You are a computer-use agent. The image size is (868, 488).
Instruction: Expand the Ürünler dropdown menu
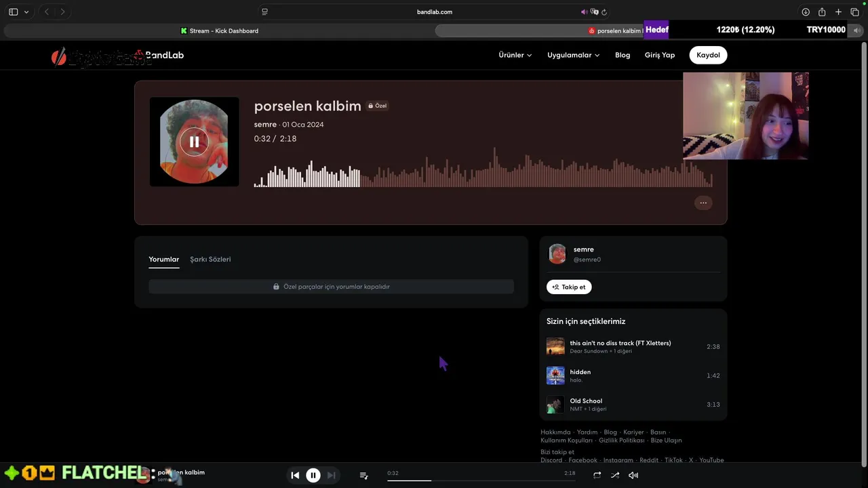click(x=515, y=55)
